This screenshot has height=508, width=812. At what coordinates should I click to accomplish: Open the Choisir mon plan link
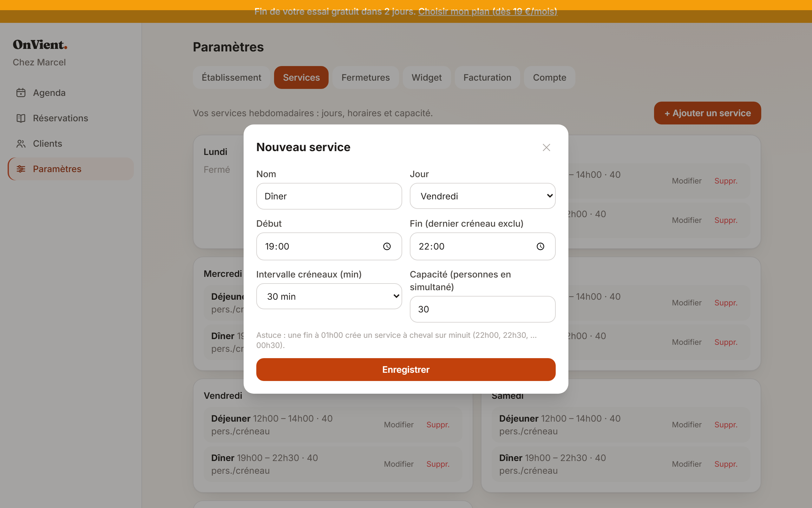[488, 12]
